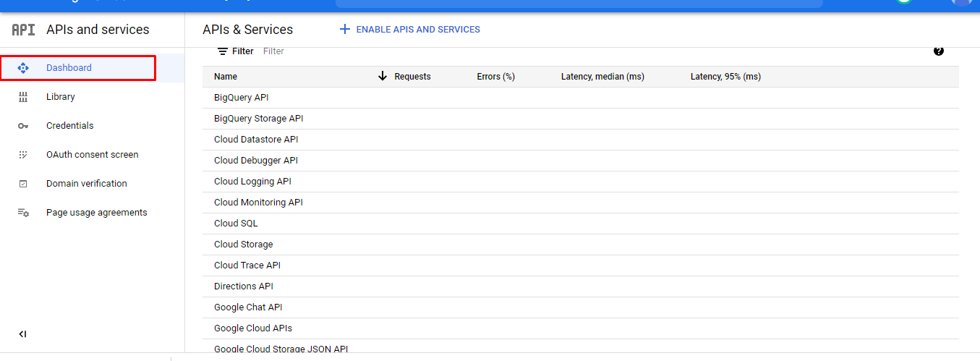Click the APIs & Services page title
This screenshot has height=361, width=980.
point(248,30)
